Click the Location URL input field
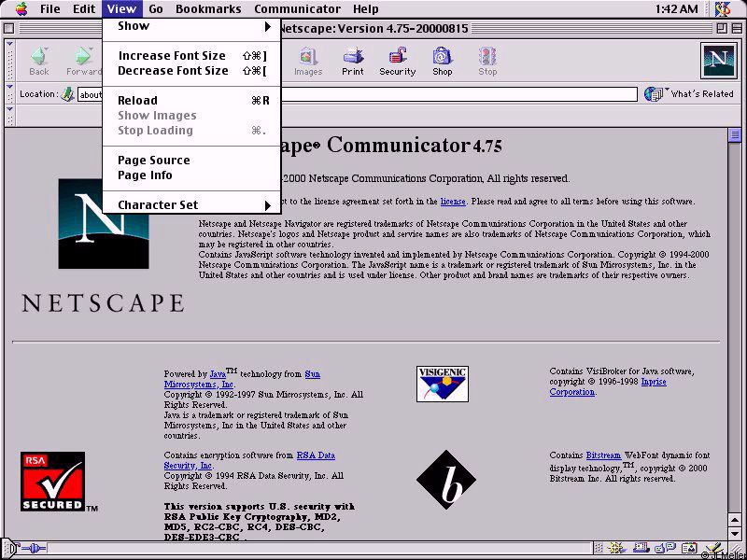The width and height of the screenshot is (747, 560). 358,94
